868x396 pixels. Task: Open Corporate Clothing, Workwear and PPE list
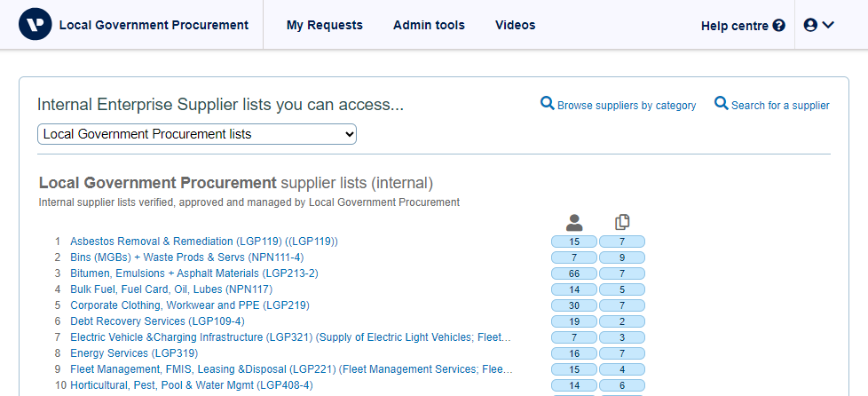190,305
